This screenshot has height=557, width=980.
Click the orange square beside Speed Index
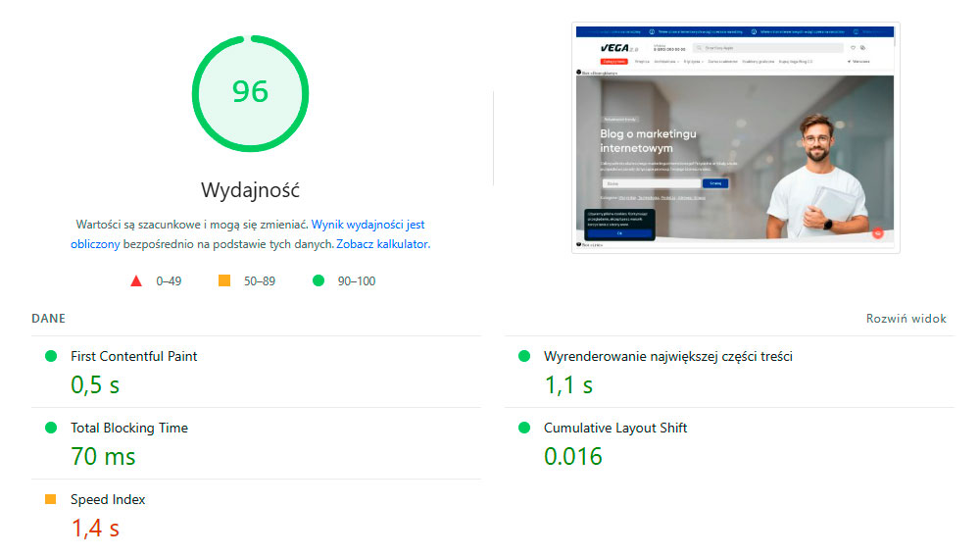(51, 499)
